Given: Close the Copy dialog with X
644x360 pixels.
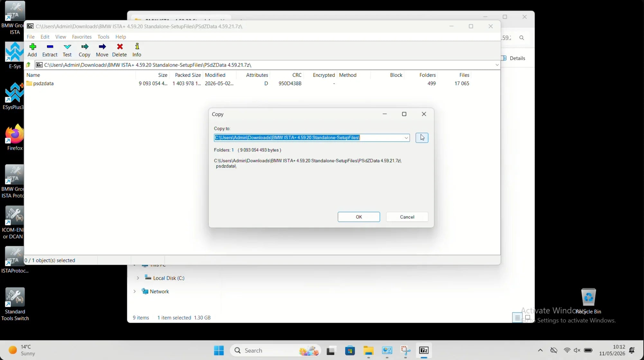Looking at the screenshot, I should (x=424, y=114).
